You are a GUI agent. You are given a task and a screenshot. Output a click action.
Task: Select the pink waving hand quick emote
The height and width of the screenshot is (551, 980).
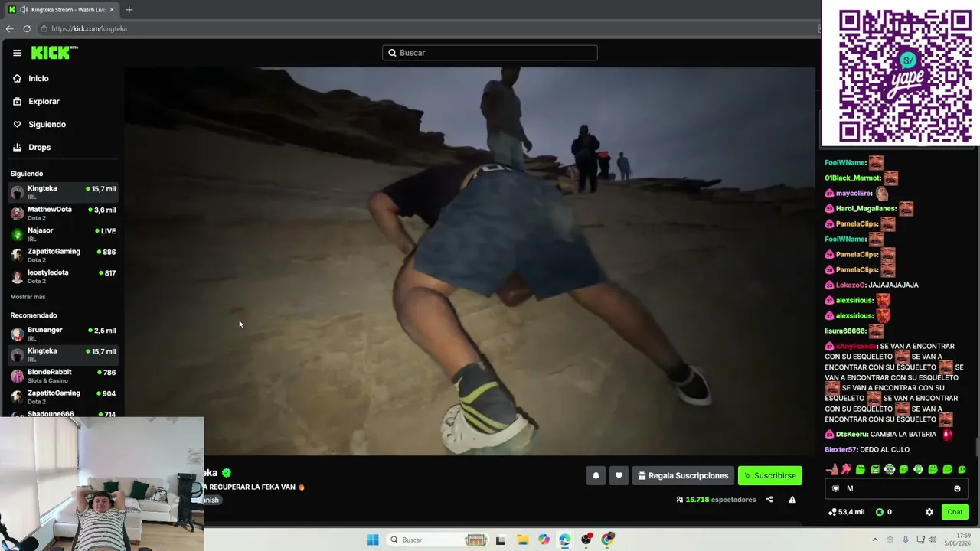tap(846, 469)
